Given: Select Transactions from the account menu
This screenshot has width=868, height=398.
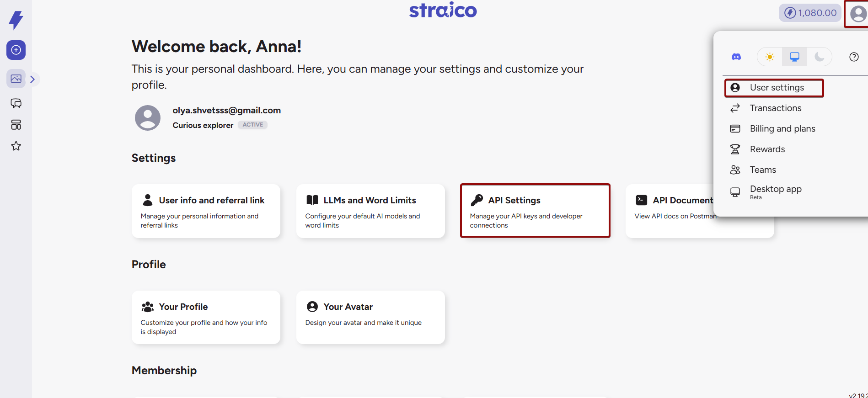Looking at the screenshot, I should click(x=775, y=108).
